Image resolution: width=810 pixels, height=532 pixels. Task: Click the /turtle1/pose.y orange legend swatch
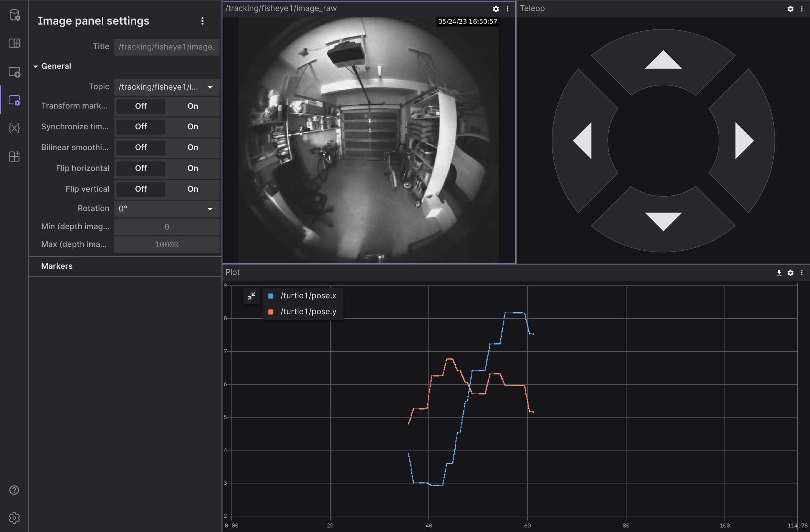coord(271,312)
